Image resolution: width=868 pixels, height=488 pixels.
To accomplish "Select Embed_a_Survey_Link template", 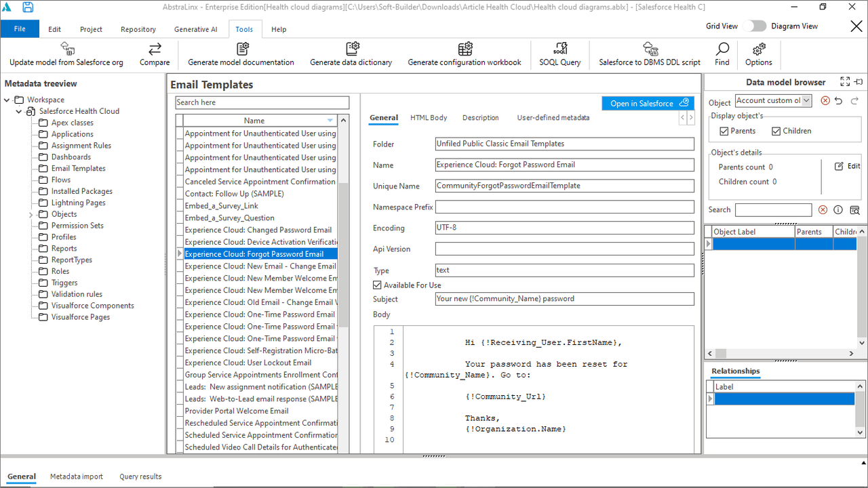I will point(260,206).
